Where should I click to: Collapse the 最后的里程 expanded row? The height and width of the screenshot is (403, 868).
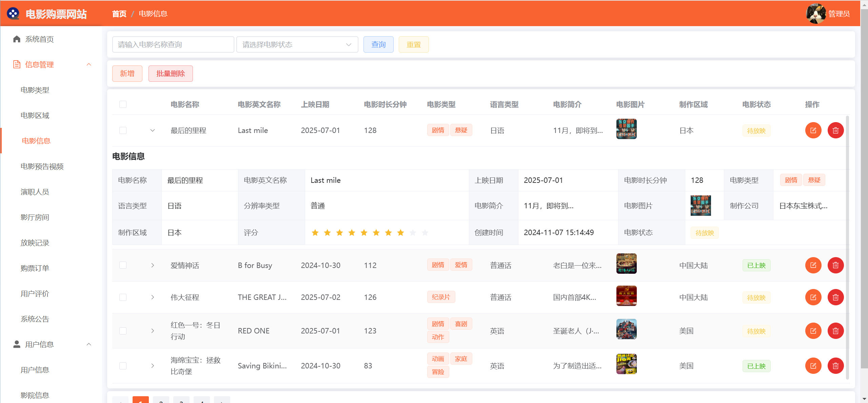[153, 130]
